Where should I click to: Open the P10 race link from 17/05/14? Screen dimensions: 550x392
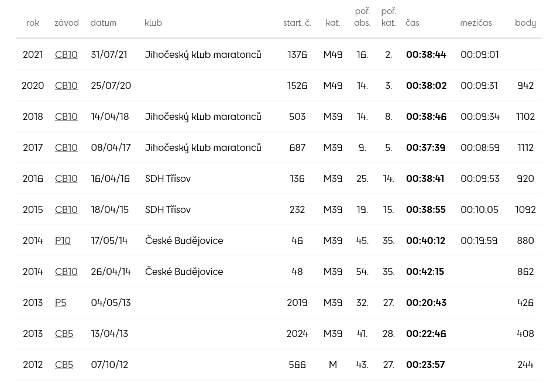[x=63, y=240]
